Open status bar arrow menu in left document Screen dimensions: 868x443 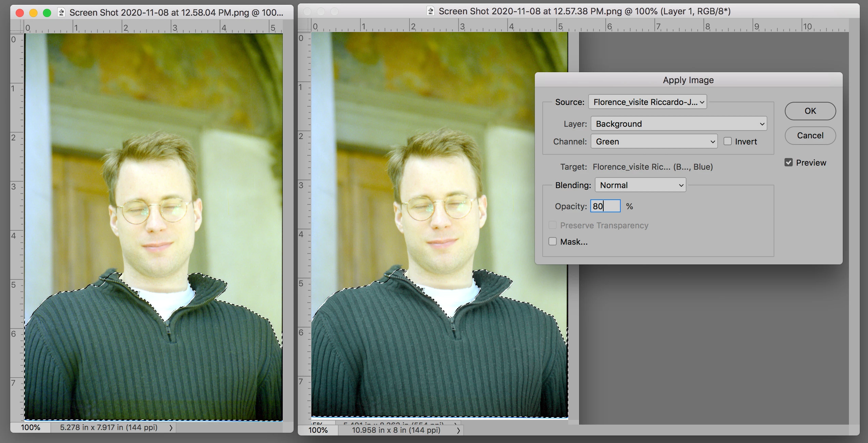pyautogui.click(x=171, y=428)
